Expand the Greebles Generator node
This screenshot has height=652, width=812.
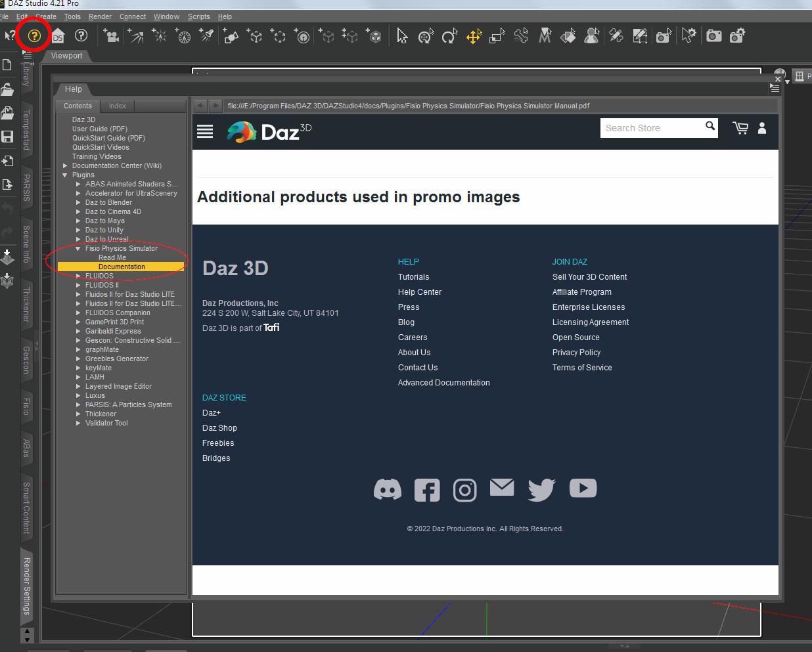tap(78, 359)
